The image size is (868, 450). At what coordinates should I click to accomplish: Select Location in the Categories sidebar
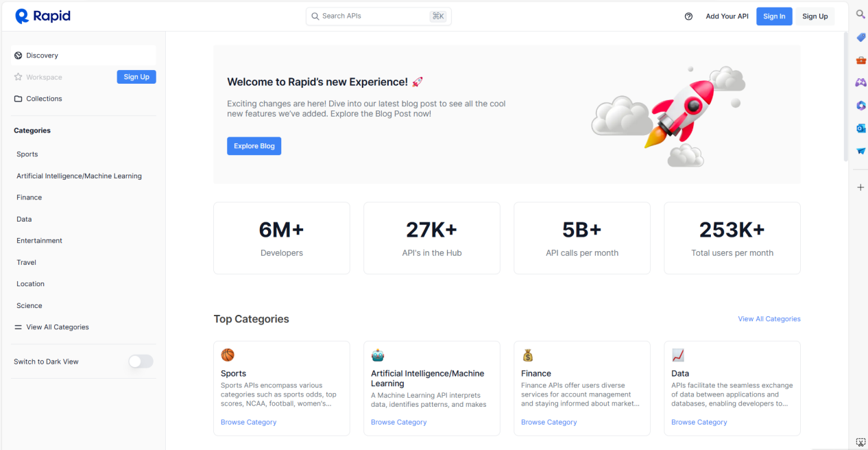coord(31,284)
